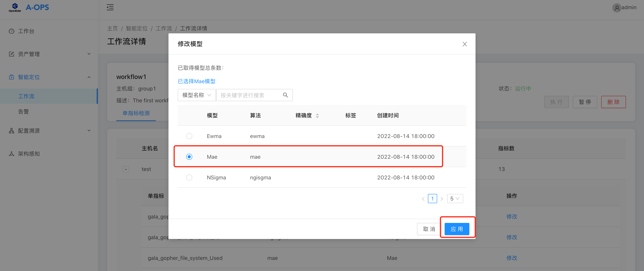Select the NSigma model radio button
Viewport: 644px width, 271px height.
pyautogui.click(x=189, y=178)
